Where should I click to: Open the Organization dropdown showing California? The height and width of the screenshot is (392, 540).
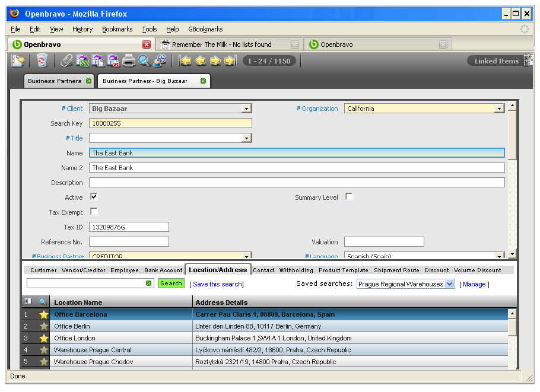(498, 109)
